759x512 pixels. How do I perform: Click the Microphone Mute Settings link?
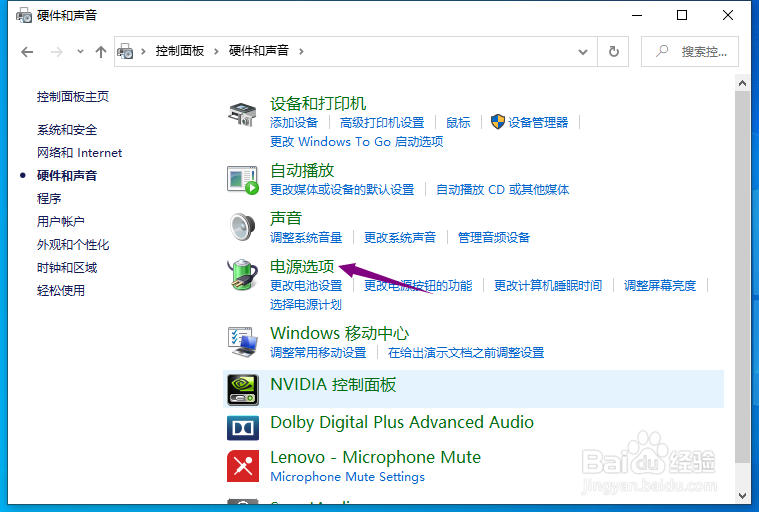pos(348,477)
